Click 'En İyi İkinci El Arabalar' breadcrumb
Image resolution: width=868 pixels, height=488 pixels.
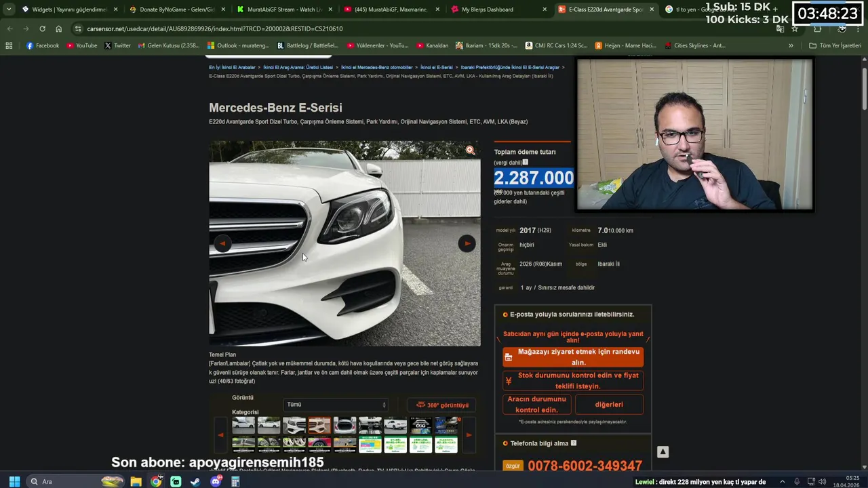pos(232,68)
